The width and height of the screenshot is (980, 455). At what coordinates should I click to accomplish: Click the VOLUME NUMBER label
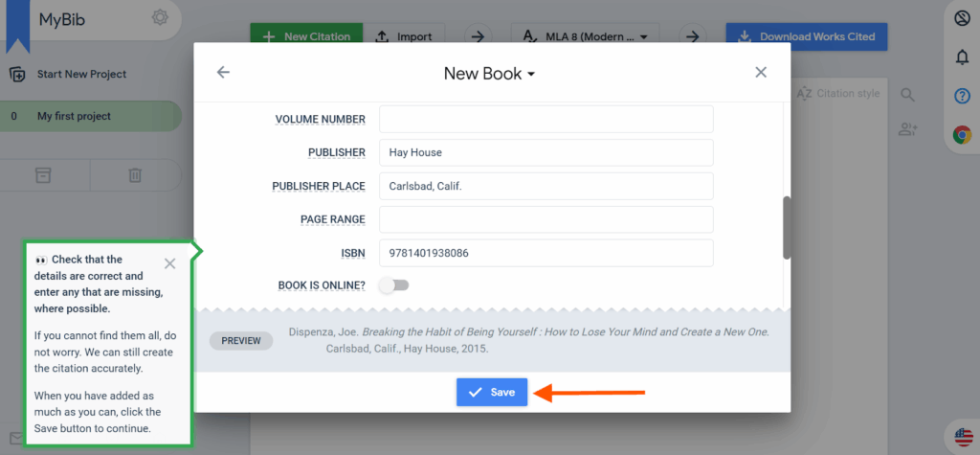point(321,119)
